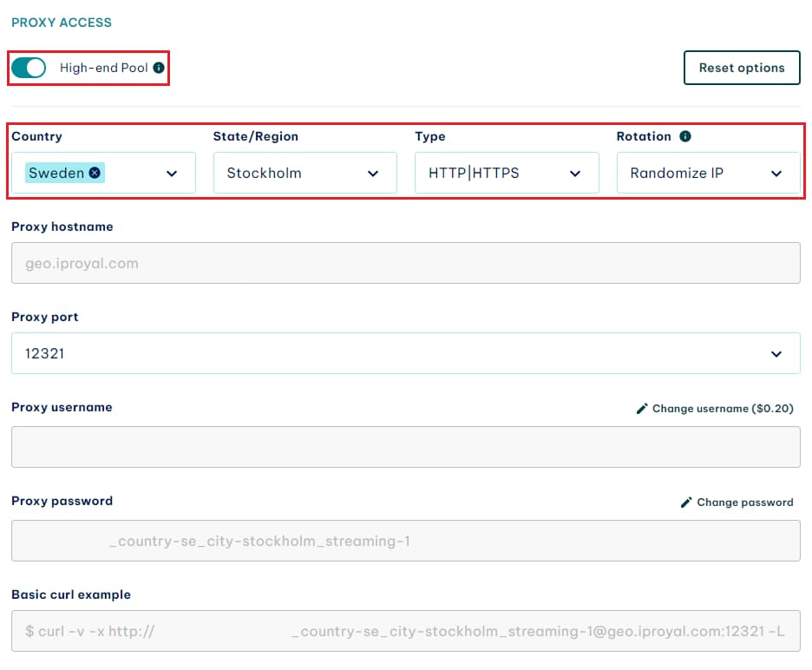Click the High-end Pool info icon
This screenshot has width=812, height=670.
coord(159,68)
